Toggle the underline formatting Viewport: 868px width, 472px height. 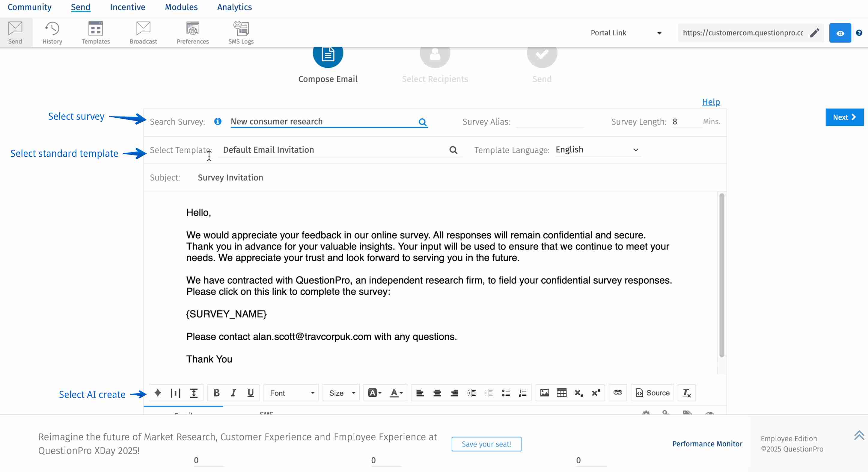250,393
